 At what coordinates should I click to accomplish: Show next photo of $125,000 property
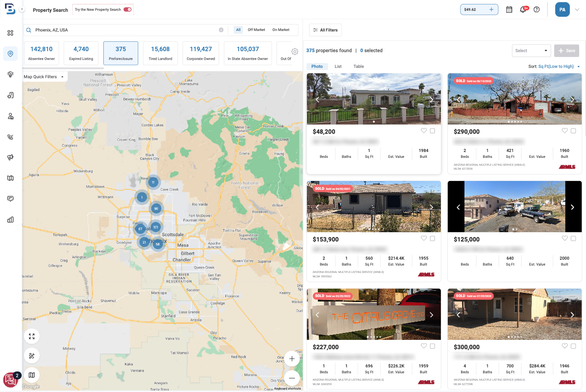pyautogui.click(x=572, y=207)
